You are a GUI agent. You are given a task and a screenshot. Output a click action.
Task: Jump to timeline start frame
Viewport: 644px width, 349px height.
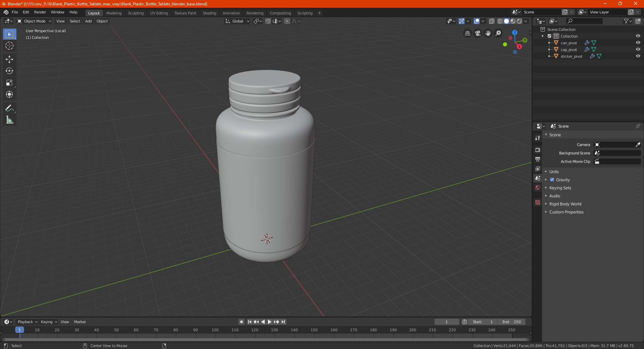pos(250,322)
